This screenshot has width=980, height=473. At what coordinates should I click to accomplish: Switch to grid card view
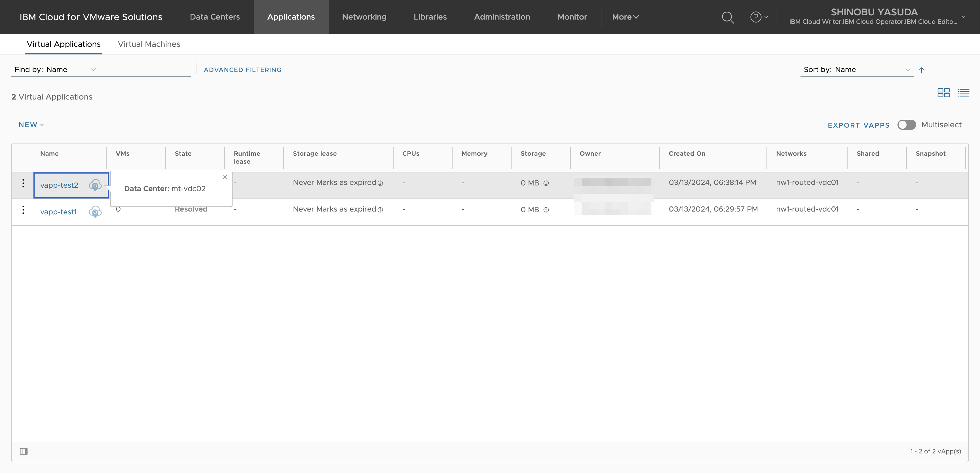pos(943,93)
